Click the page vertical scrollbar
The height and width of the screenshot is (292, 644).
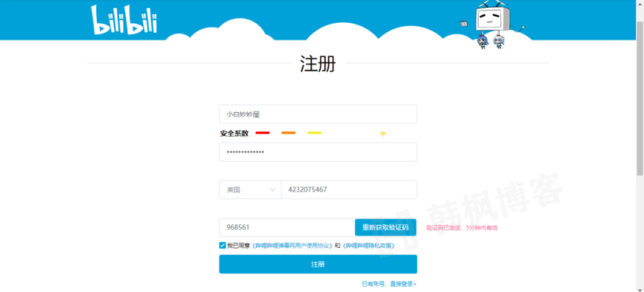639,97
